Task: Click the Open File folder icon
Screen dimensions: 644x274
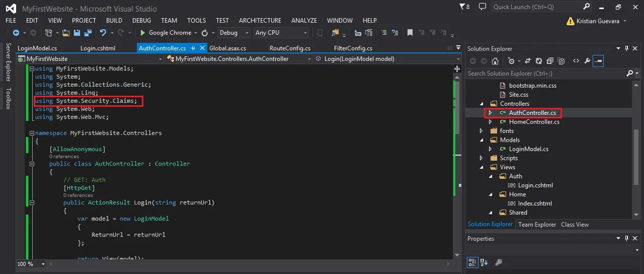Action: point(66,33)
